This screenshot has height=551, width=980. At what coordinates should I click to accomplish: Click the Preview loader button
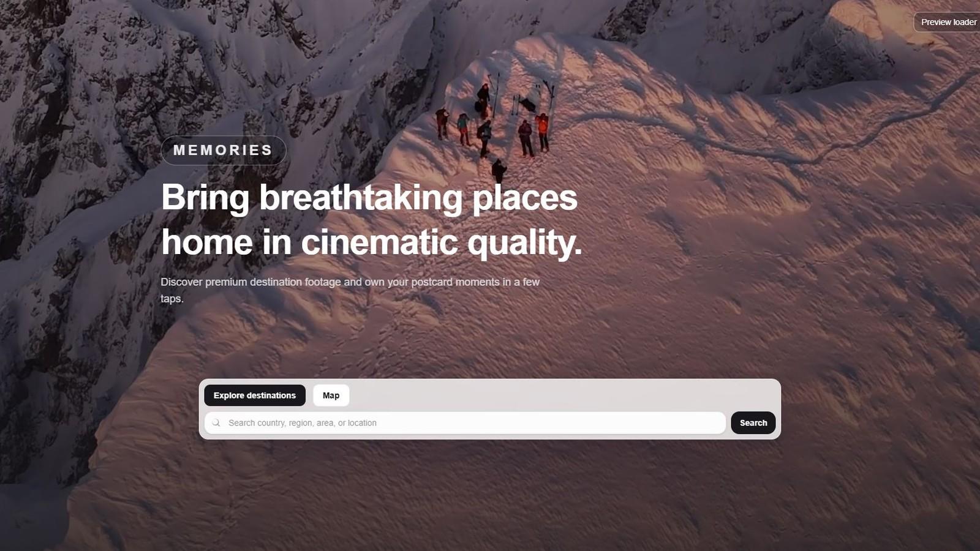tap(948, 22)
